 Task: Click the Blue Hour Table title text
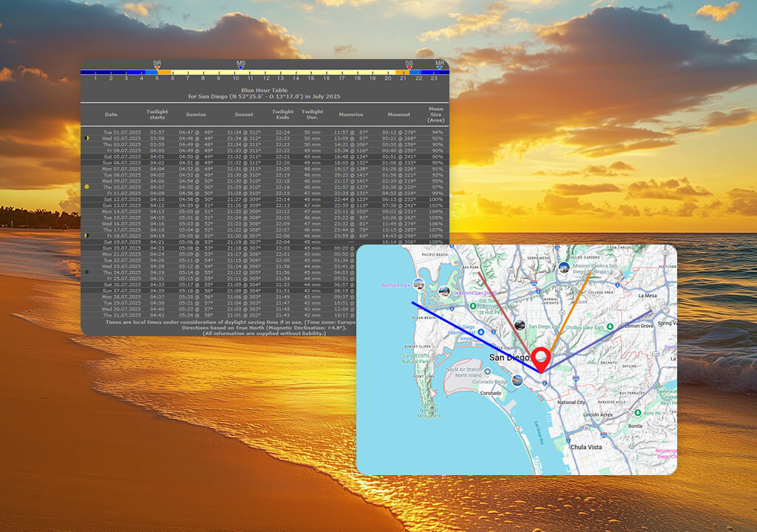click(x=264, y=90)
